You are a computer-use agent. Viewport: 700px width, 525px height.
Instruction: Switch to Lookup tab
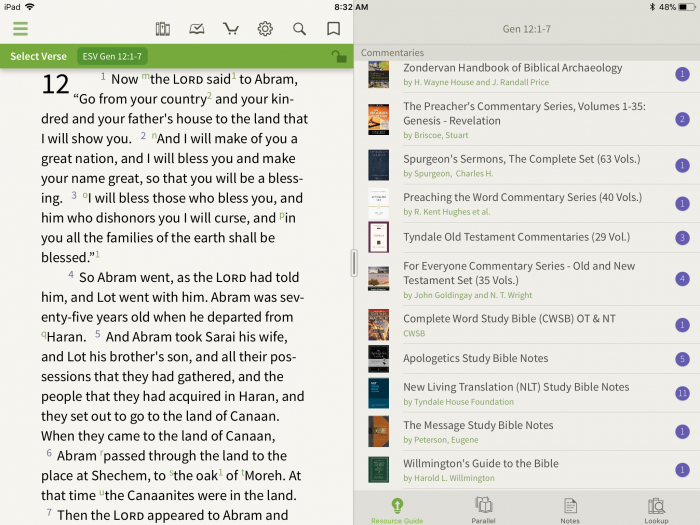pyautogui.click(x=656, y=511)
